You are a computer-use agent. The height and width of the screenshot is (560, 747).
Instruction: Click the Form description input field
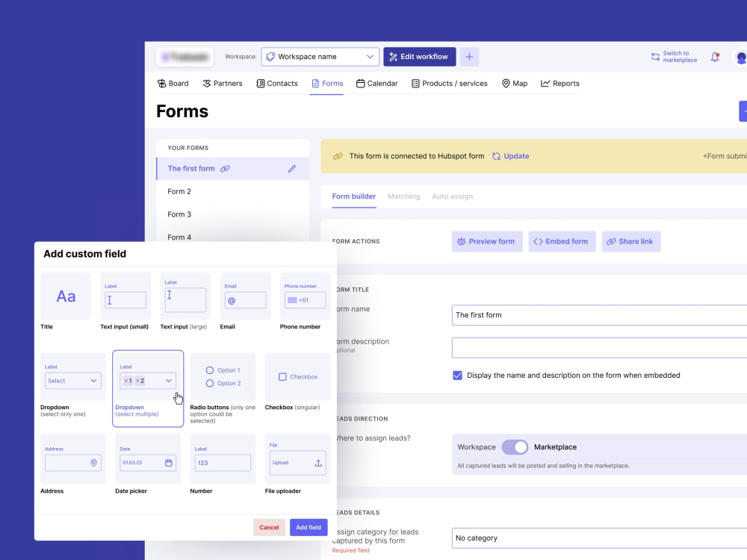pyautogui.click(x=599, y=348)
